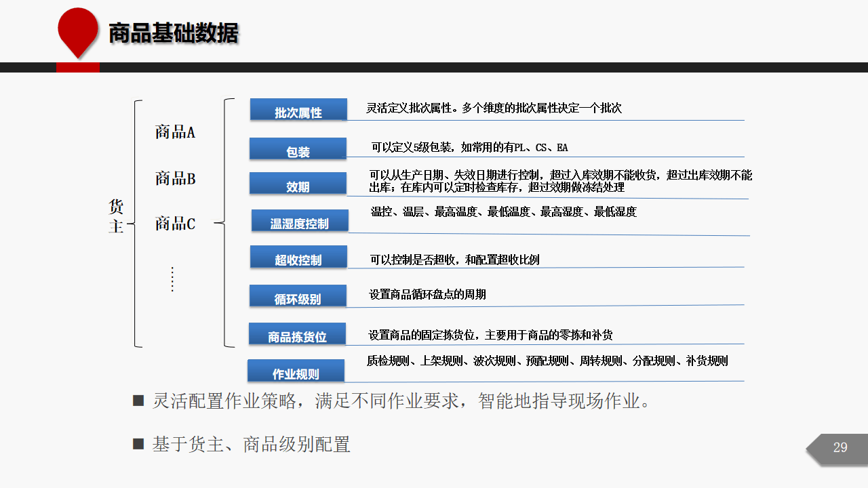Click the vertical dotted ellipsis below 商品C

tap(172, 279)
